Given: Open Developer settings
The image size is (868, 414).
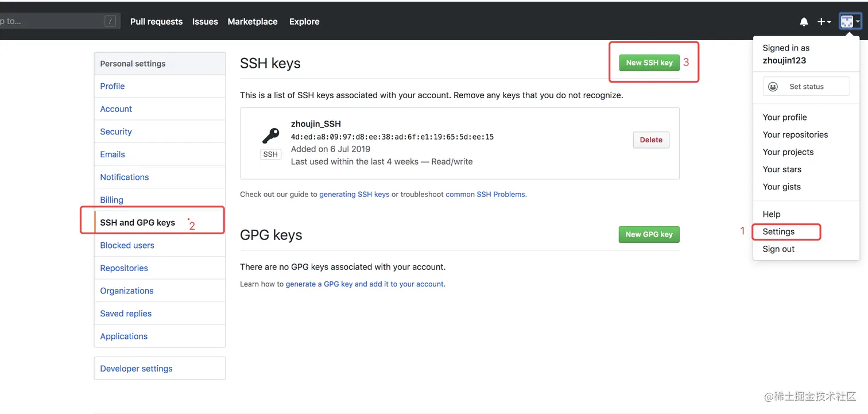Looking at the screenshot, I should click(160, 369).
